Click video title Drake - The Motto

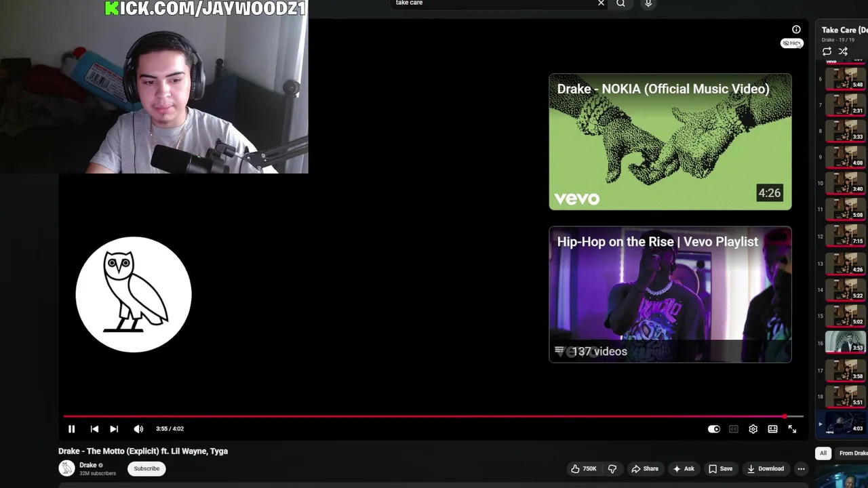click(143, 451)
